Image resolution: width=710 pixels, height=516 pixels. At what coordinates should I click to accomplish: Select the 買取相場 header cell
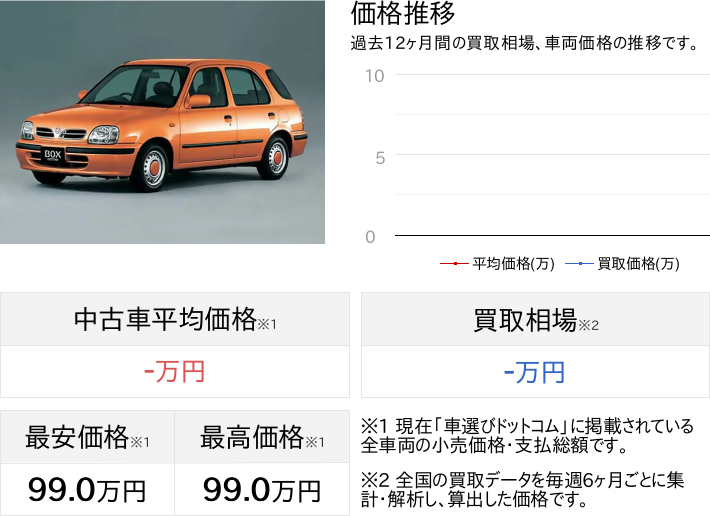click(x=535, y=319)
